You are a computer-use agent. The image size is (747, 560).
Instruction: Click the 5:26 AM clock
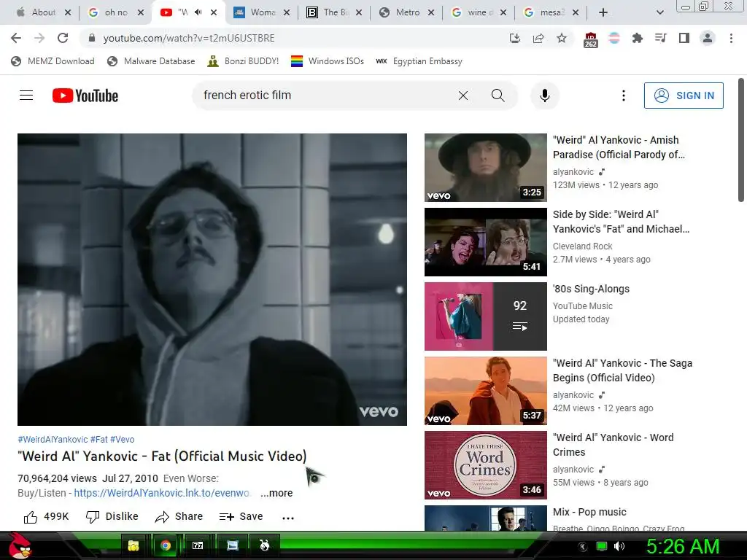[x=683, y=546]
